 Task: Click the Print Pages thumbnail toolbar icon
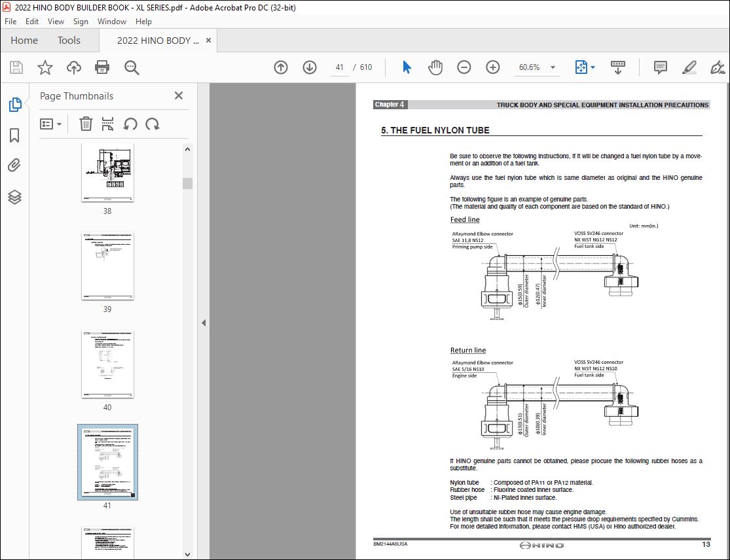[107, 124]
